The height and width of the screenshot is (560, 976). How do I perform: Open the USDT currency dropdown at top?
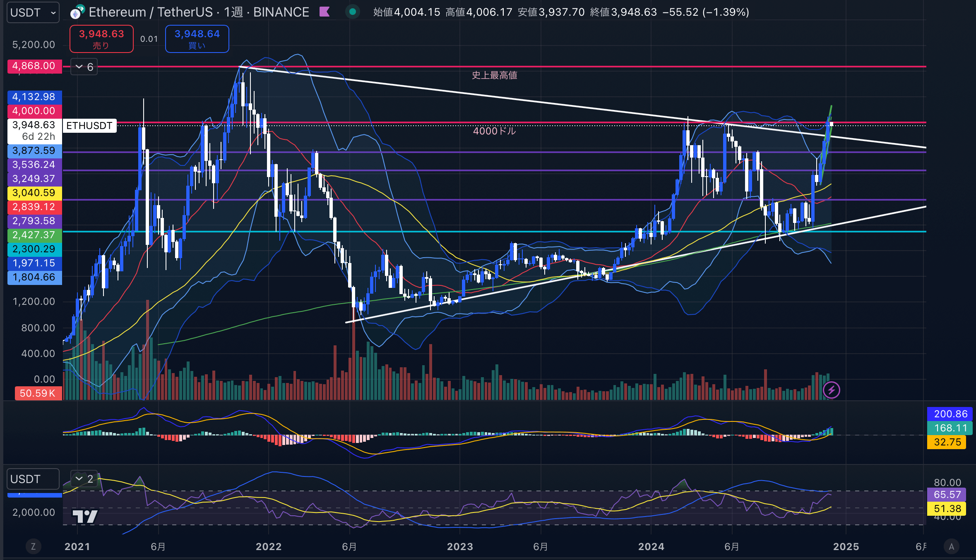pos(33,12)
